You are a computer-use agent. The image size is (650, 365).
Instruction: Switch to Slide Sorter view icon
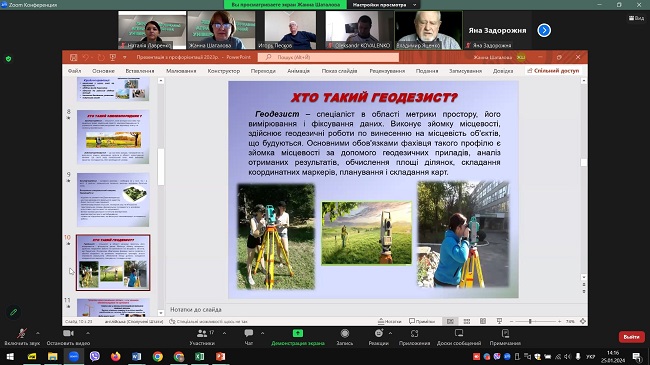click(x=467, y=321)
